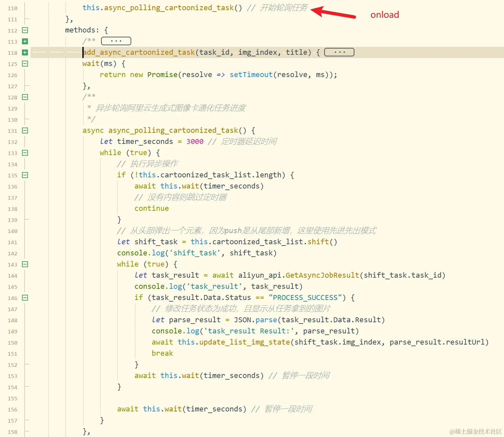Click 'await this.wait(timer_seconds)' on line 136

(199, 186)
